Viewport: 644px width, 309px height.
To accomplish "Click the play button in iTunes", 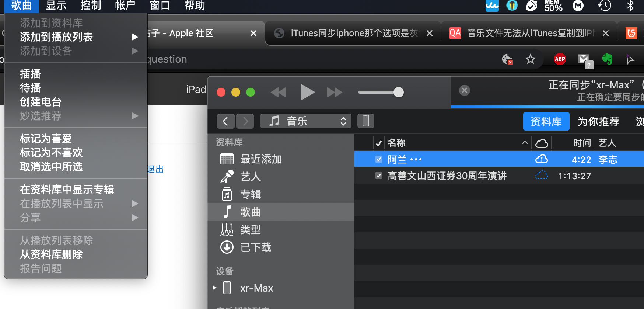I will point(307,92).
